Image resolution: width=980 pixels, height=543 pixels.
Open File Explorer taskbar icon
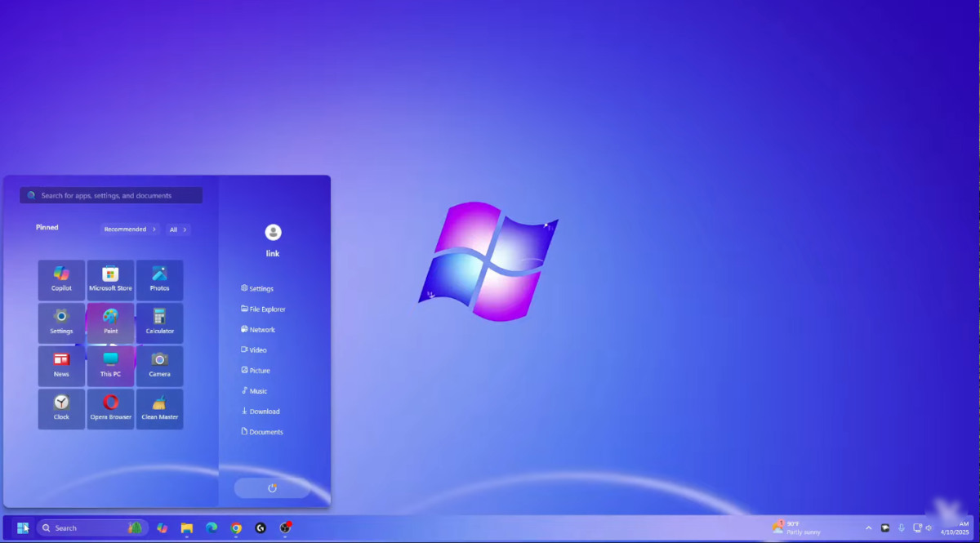(x=187, y=528)
